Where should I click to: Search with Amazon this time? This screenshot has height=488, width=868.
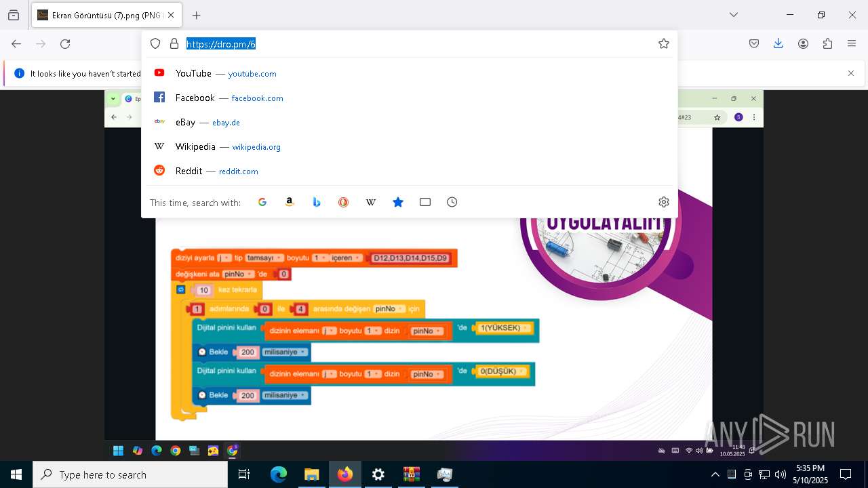pos(290,202)
